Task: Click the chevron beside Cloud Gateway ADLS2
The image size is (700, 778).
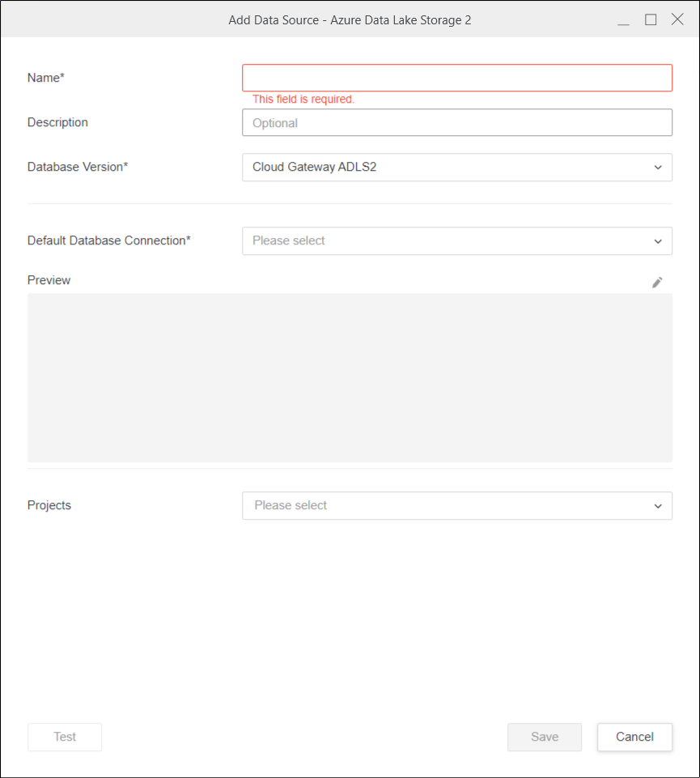Action: click(657, 168)
